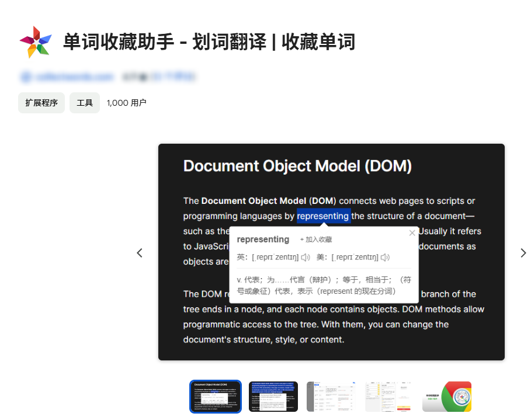The width and height of the screenshot is (531, 420).
Task: Click the Document Object Model heading in preview
Action: pos(297,166)
